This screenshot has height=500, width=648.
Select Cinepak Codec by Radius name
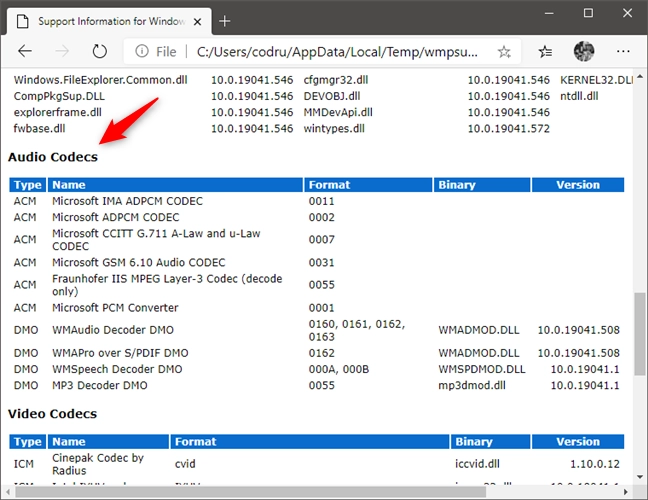click(x=98, y=464)
